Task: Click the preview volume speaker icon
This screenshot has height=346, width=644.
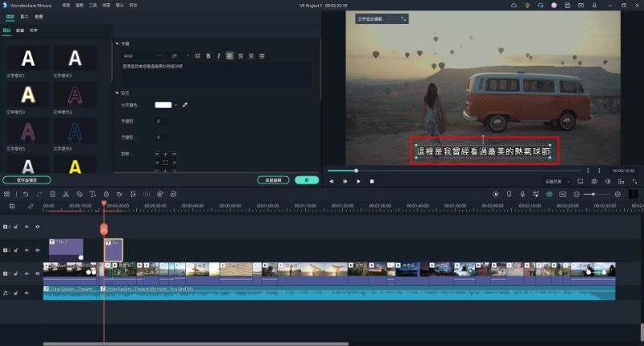Action: (608, 181)
